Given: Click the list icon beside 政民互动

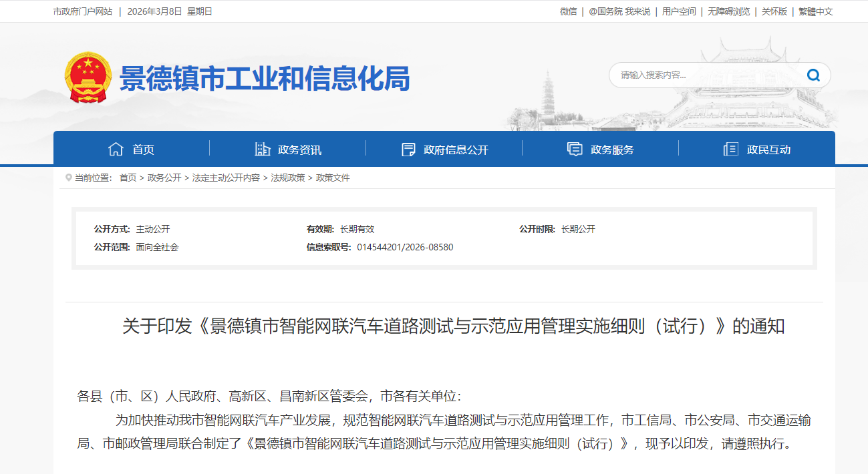Looking at the screenshot, I should (x=730, y=150).
